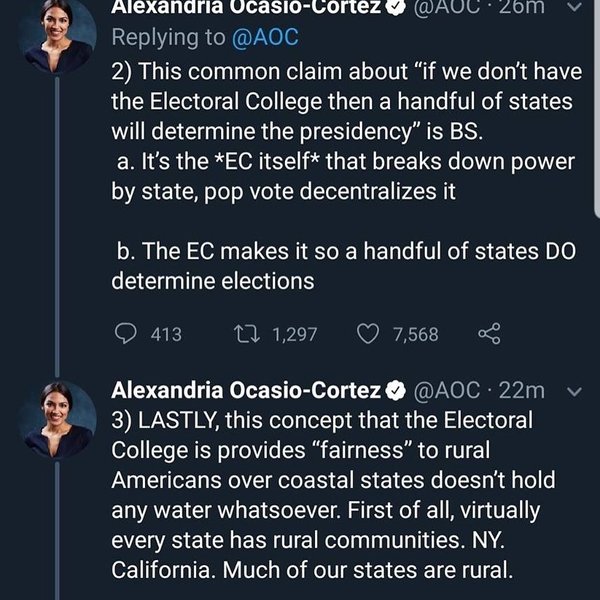Click the 1,297 retweet count

point(294,334)
